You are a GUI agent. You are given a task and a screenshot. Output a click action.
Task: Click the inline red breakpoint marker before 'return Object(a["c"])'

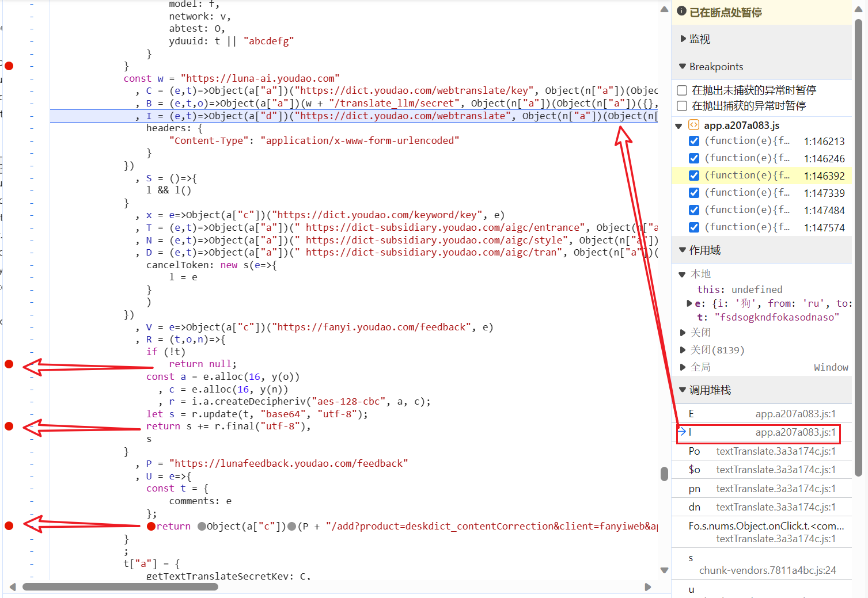151,526
